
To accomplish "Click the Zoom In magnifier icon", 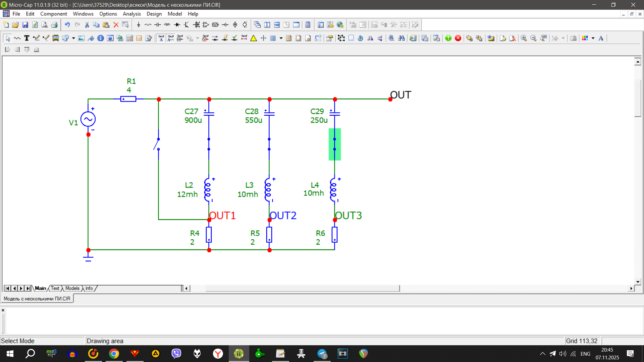I will tap(524, 38).
